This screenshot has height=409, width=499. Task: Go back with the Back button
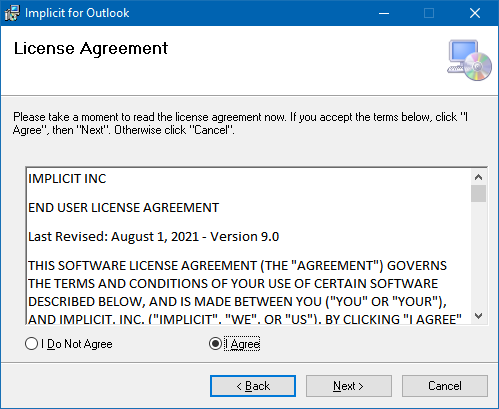pos(253,386)
